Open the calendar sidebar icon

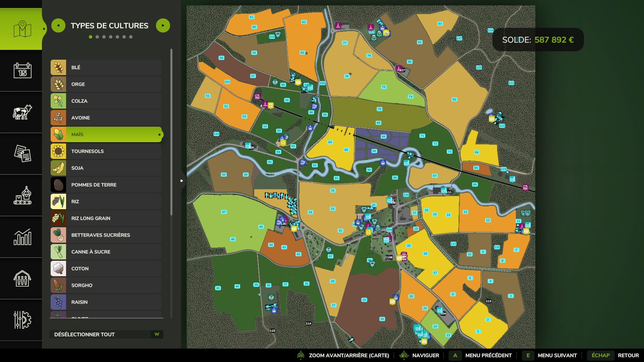[x=22, y=71]
